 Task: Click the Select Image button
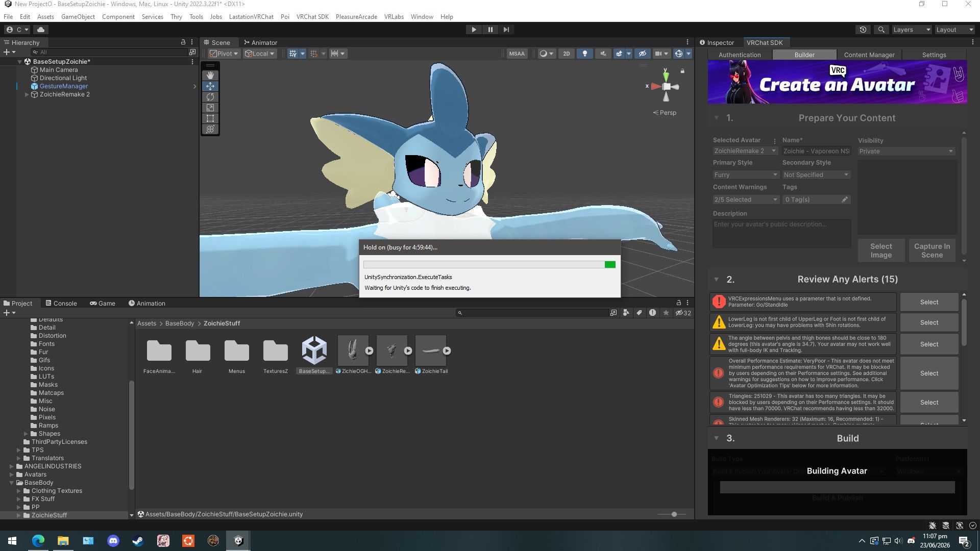881,251
